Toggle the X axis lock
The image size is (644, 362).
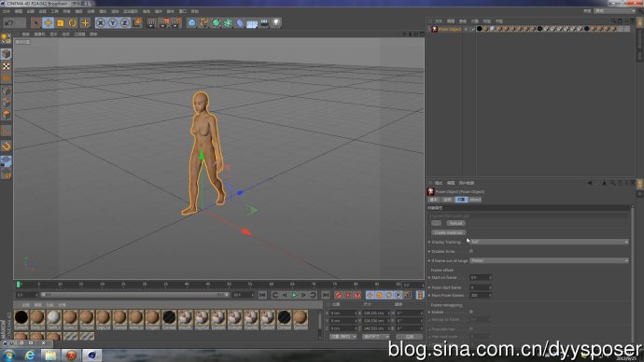[101, 23]
